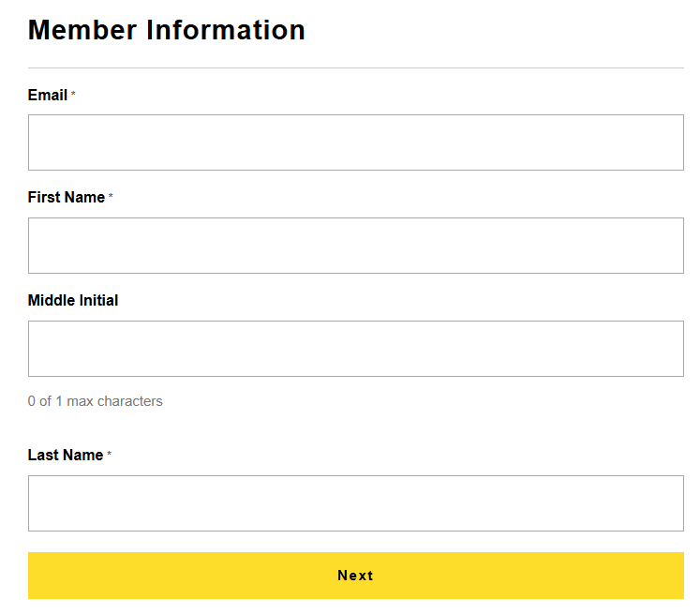700x614 pixels.
Task: Select the Middle Initial input field
Action: click(x=355, y=349)
